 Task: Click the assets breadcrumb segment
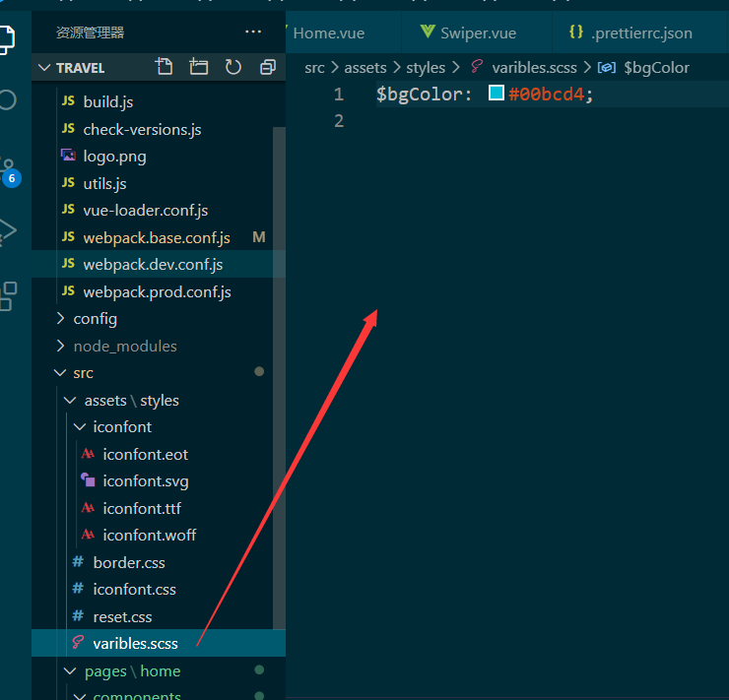pyautogui.click(x=365, y=68)
